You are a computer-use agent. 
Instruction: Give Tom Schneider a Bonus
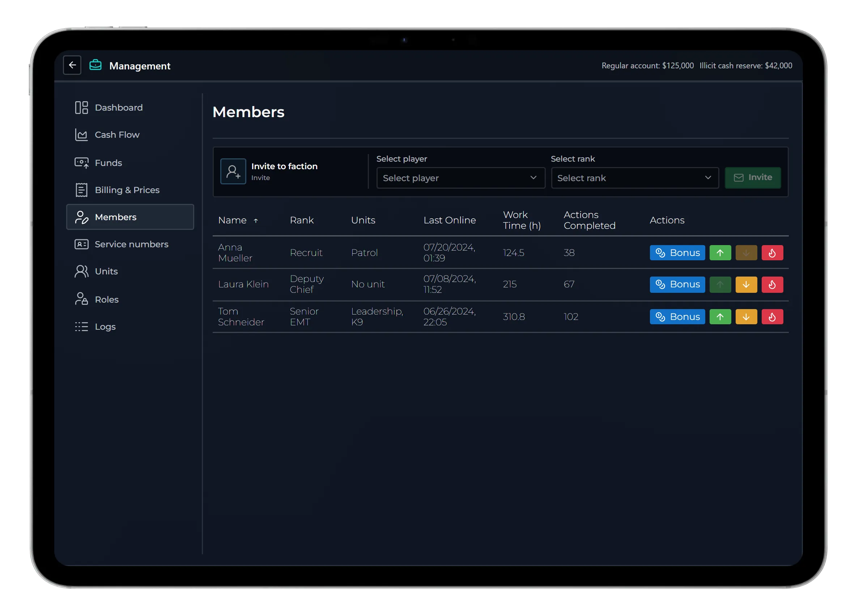[677, 317]
